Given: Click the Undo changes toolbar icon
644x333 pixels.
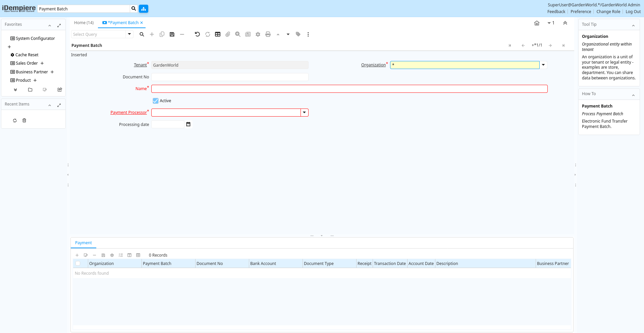Looking at the screenshot, I should click(x=197, y=34).
